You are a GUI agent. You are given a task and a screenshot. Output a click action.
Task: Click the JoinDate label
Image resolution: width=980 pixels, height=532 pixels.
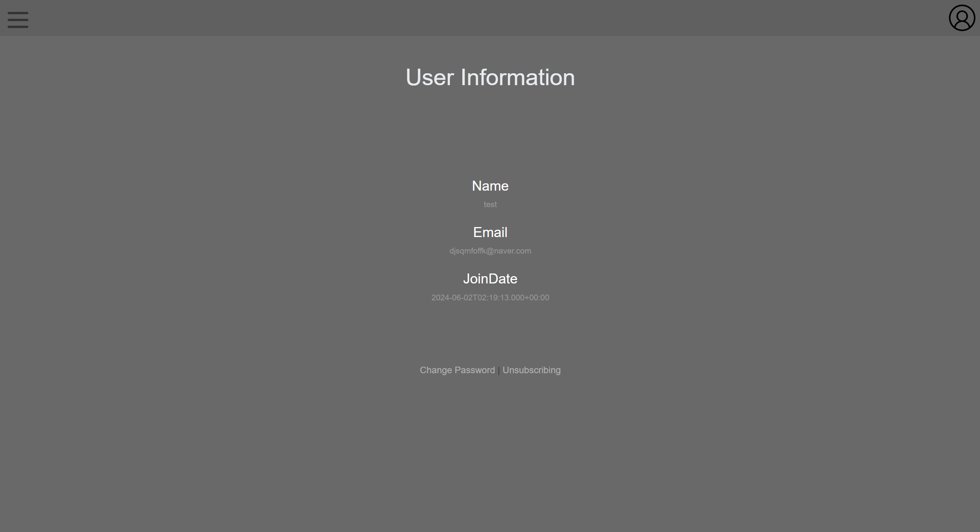490,279
